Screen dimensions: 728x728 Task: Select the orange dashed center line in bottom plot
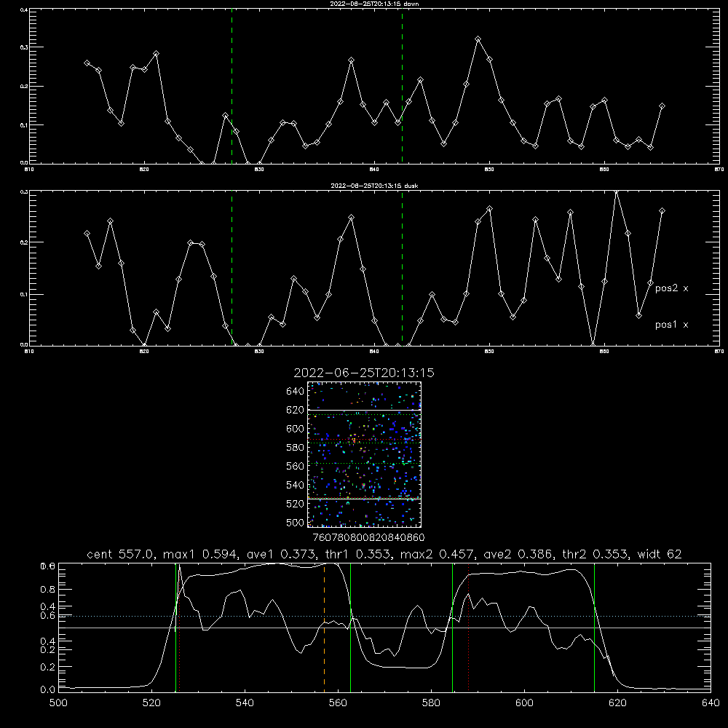(324, 628)
